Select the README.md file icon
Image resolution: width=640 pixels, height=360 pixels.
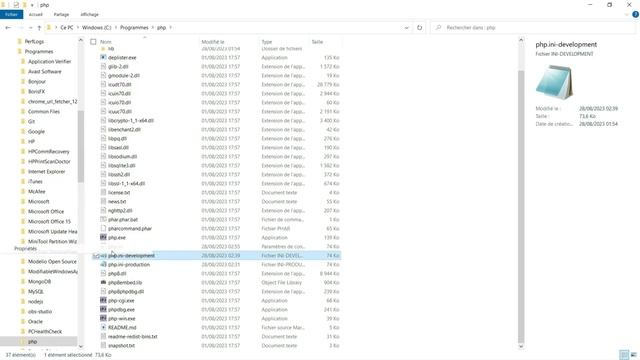[103, 327]
